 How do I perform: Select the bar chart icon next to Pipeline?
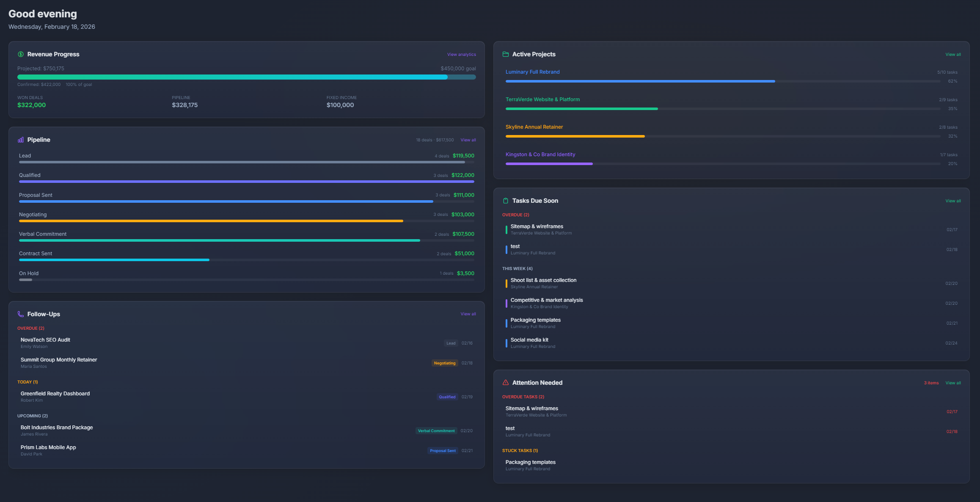click(x=20, y=140)
